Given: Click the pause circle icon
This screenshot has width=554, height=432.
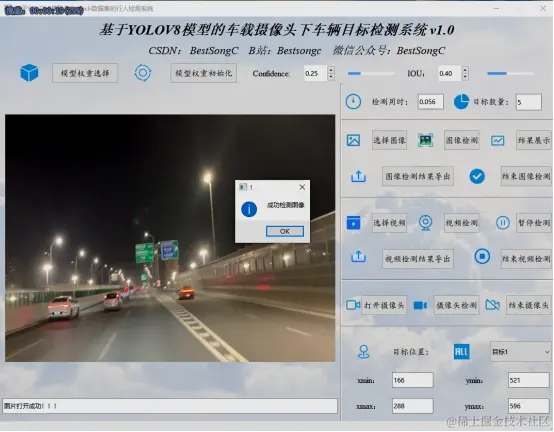Looking at the screenshot, I should [x=502, y=223].
